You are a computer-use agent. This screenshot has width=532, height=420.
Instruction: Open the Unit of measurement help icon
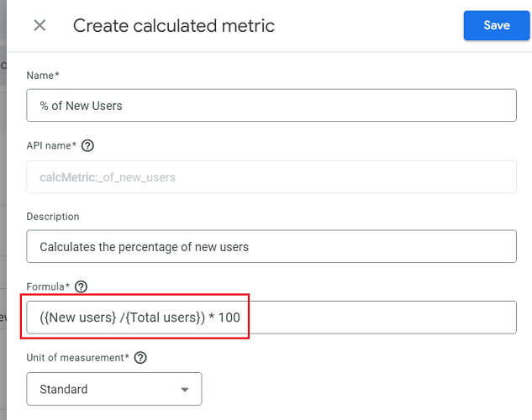click(140, 358)
